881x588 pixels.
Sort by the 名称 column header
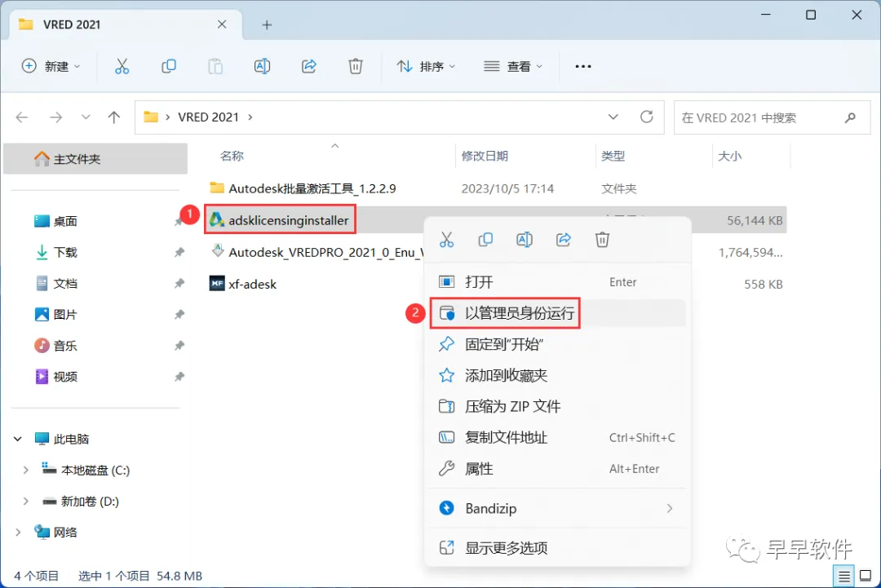tap(232, 156)
